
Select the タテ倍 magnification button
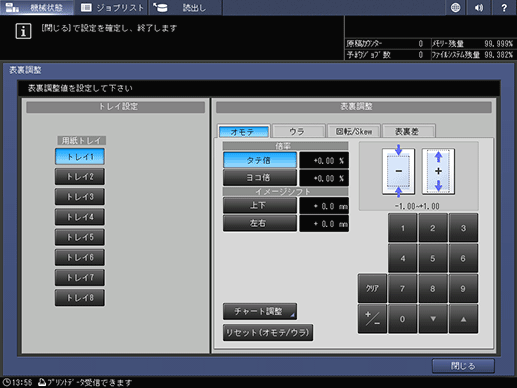pyautogui.click(x=260, y=160)
